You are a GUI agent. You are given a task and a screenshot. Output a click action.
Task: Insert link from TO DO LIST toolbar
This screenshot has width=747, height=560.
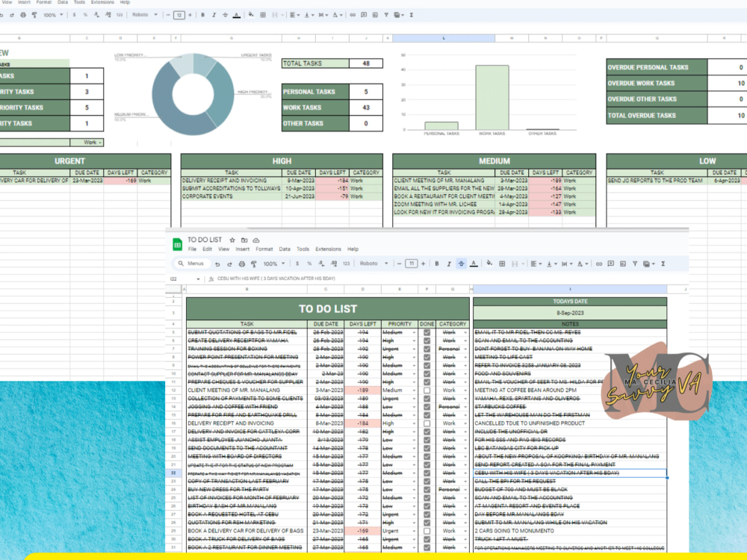599,264
